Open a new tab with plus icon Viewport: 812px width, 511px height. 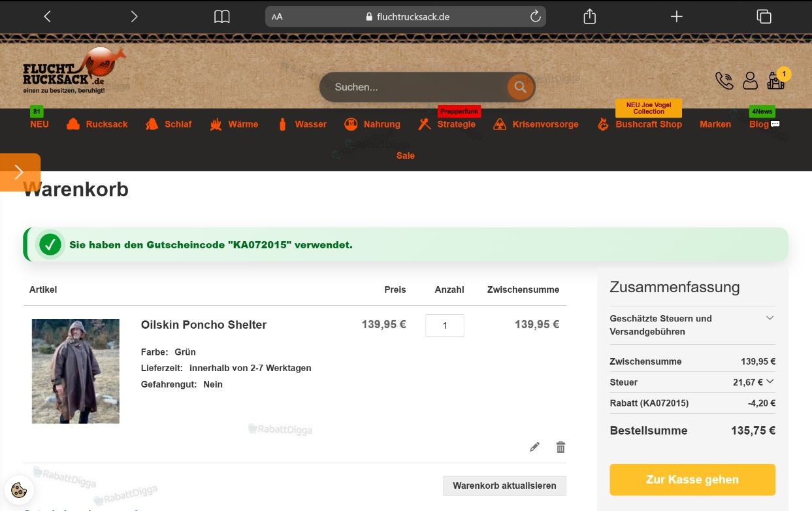(x=677, y=16)
